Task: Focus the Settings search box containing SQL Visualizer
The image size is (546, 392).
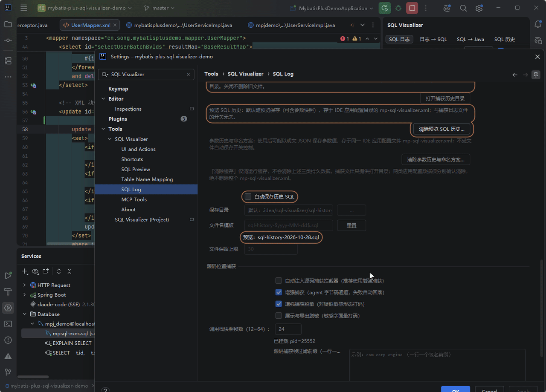Action: pos(146,74)
